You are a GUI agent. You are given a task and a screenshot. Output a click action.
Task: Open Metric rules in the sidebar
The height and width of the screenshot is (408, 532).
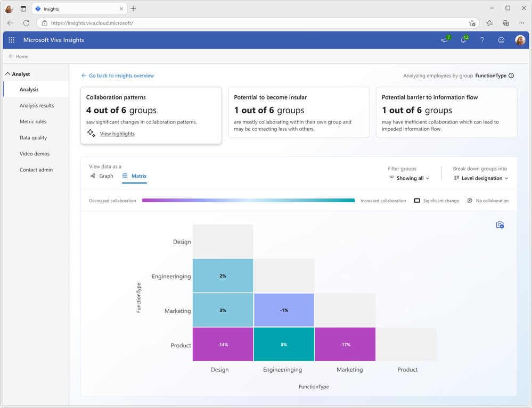(33, 122)
